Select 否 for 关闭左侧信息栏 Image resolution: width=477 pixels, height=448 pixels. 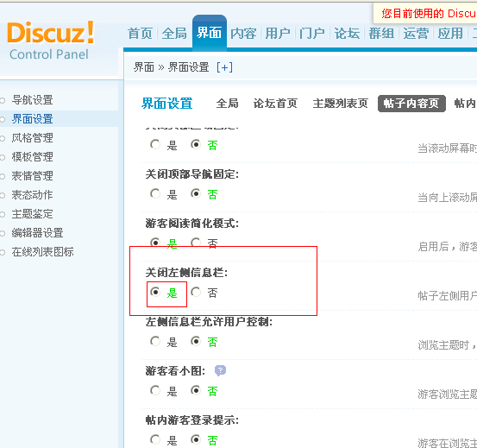196,292
